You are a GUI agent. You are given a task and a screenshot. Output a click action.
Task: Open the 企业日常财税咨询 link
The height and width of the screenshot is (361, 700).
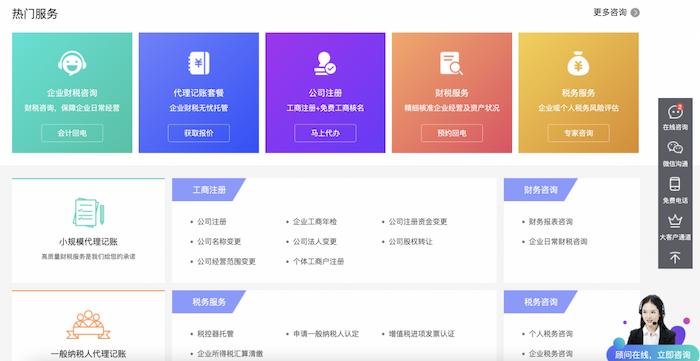pos(558,242)
